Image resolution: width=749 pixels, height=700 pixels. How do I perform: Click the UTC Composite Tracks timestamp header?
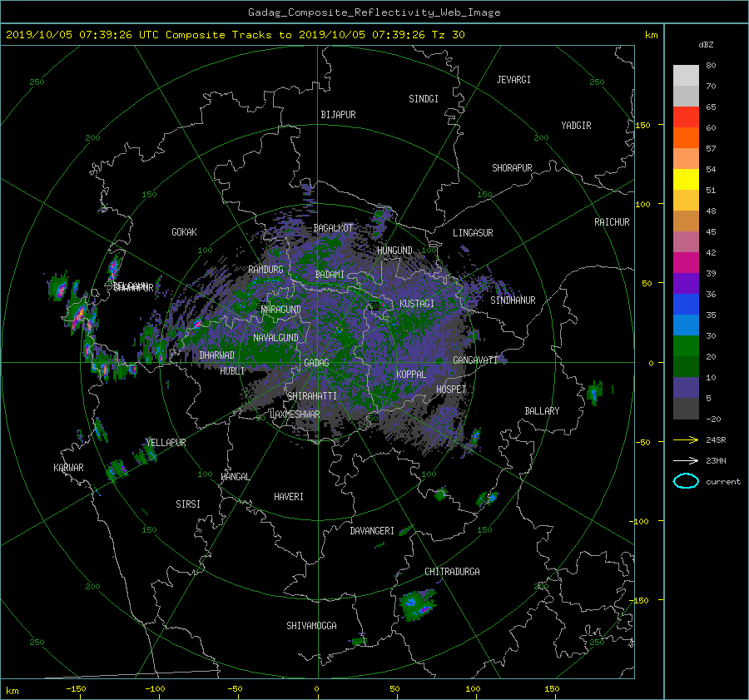235,35
